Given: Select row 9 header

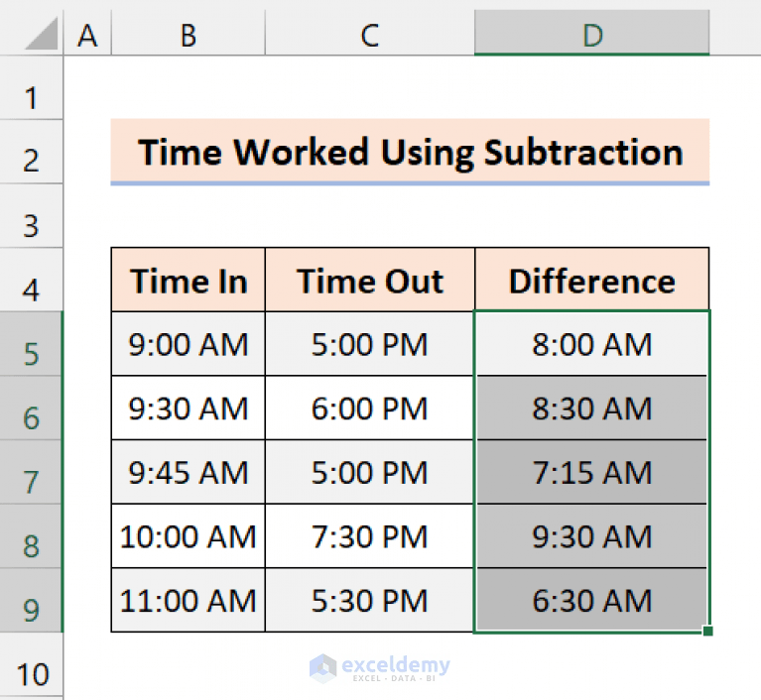Looking at the screenshot, I should [31, 600].
